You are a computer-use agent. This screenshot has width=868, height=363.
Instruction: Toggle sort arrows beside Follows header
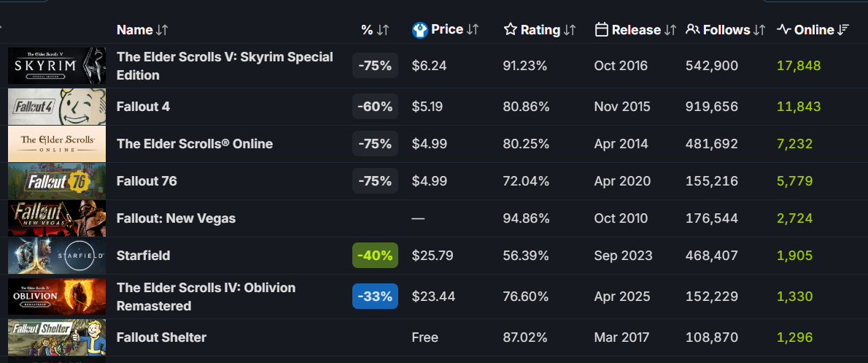point(759,30)
